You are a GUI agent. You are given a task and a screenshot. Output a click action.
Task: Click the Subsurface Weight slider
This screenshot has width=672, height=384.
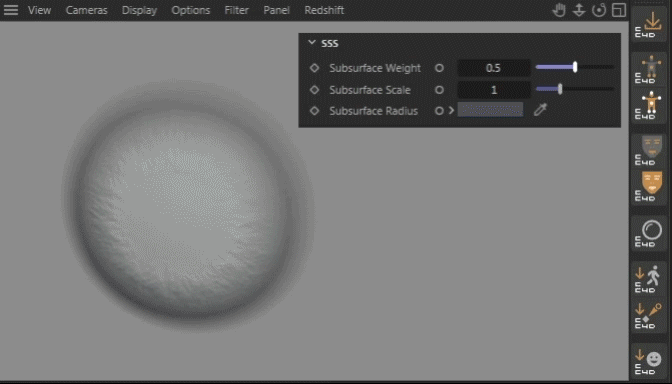pos(575,67)
